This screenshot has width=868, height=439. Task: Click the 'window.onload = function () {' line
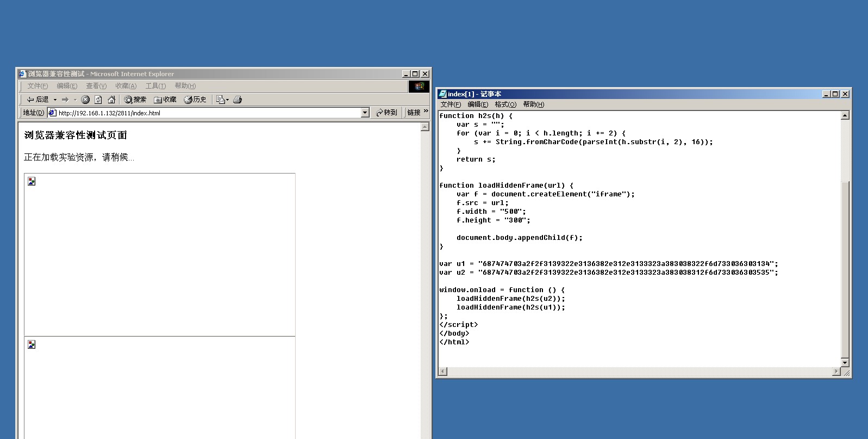[502, 290]
